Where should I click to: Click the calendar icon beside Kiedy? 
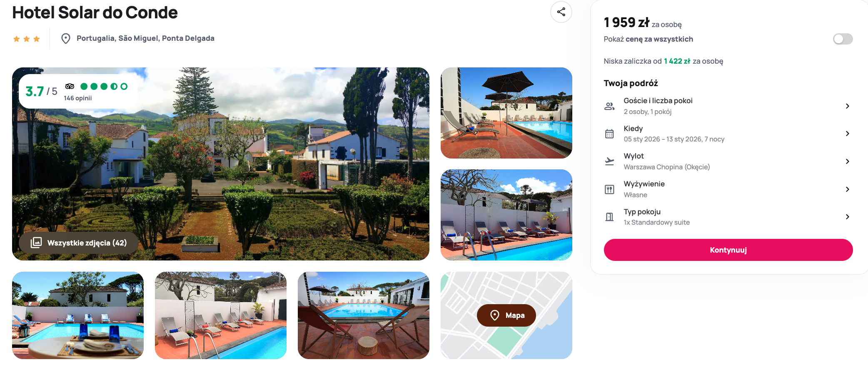[x=609, y=134]
